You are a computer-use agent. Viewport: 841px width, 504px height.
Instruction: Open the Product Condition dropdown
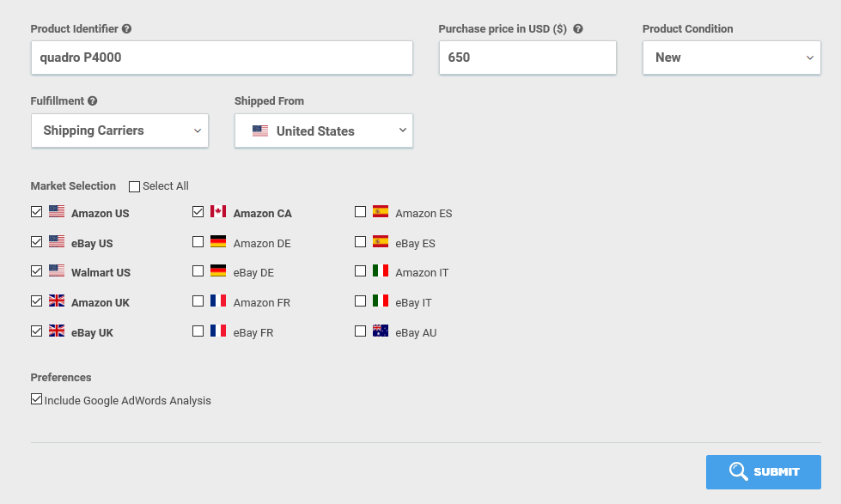tap(732, 58)
